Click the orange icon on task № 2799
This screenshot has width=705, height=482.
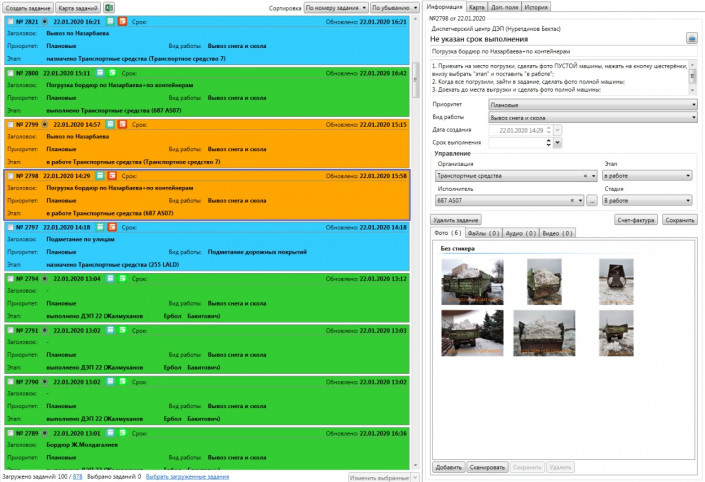(x=122, y=124)
